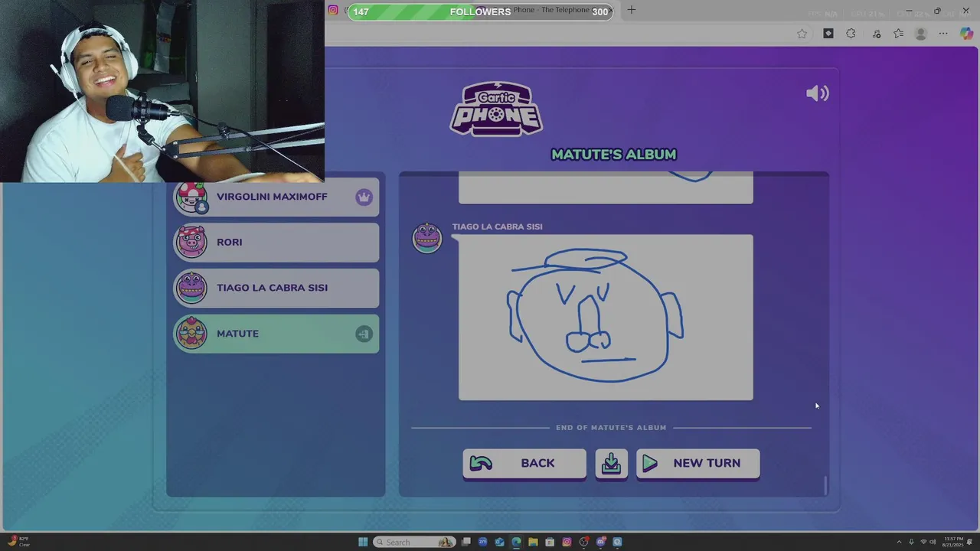Screen dimensions: 980x551
Task: Open the browser Extensions puzzle icon
Action: click(x=851, y=34)
